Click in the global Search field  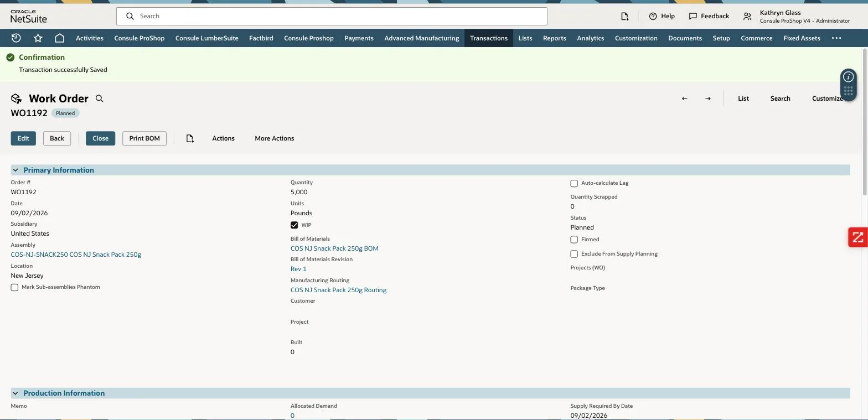click(x=332, y=16)
